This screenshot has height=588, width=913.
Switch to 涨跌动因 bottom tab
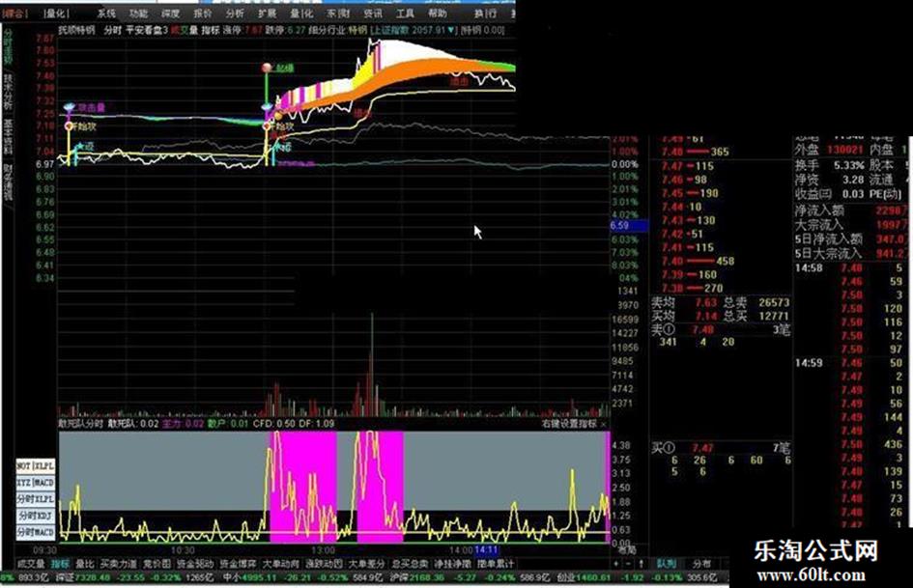[324, 564]
